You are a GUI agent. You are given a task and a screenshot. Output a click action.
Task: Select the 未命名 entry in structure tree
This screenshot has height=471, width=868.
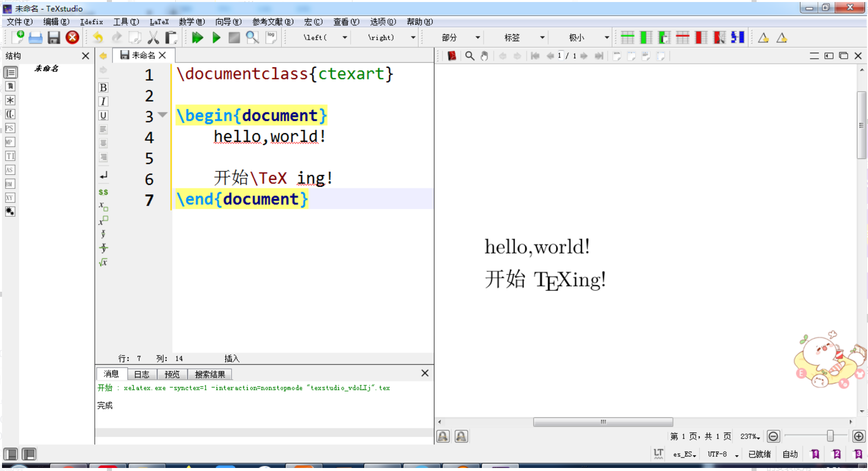47,68
